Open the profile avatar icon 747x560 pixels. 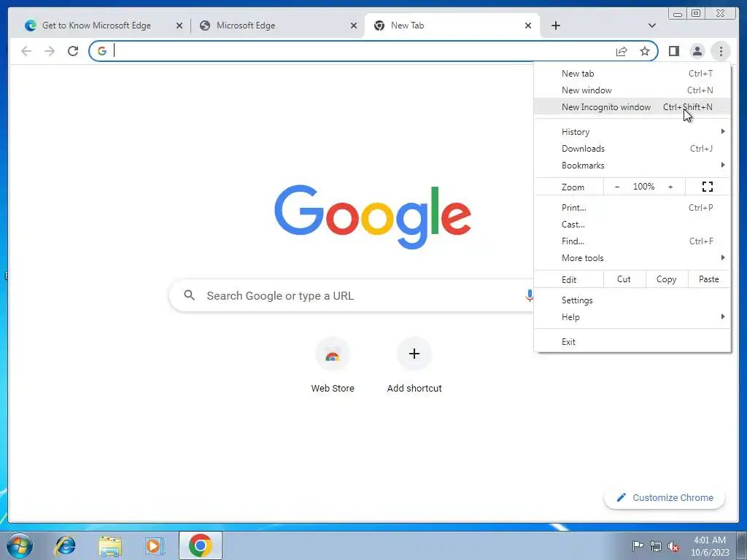tap(697, 51)
